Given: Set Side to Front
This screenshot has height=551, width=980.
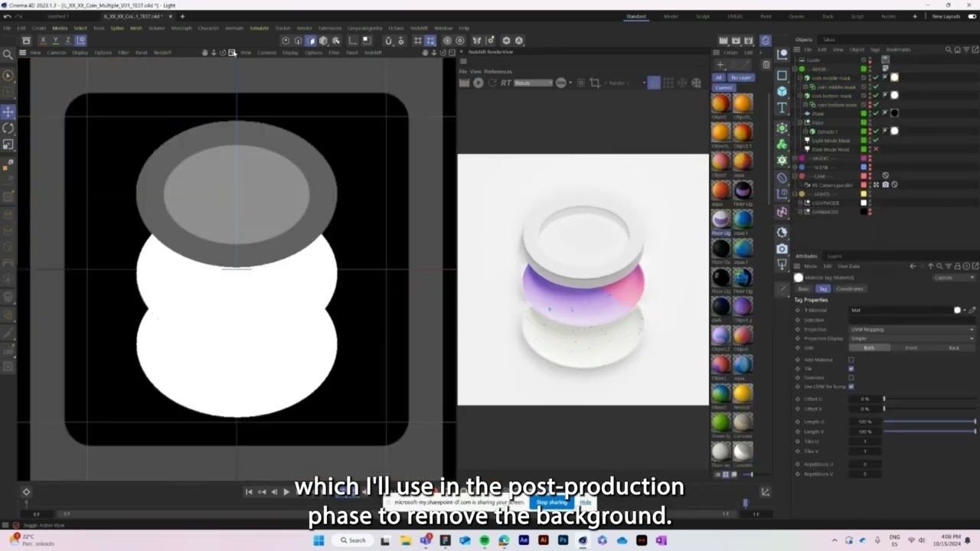Looking at the screenshot, I should [911, 348].
